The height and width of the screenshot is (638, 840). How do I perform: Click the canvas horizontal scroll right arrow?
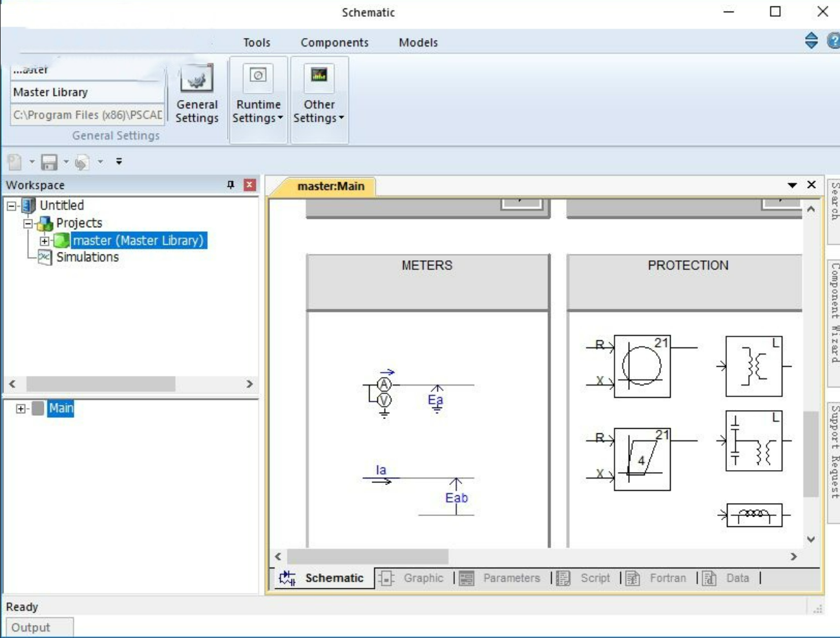click(x=793, y=556)
